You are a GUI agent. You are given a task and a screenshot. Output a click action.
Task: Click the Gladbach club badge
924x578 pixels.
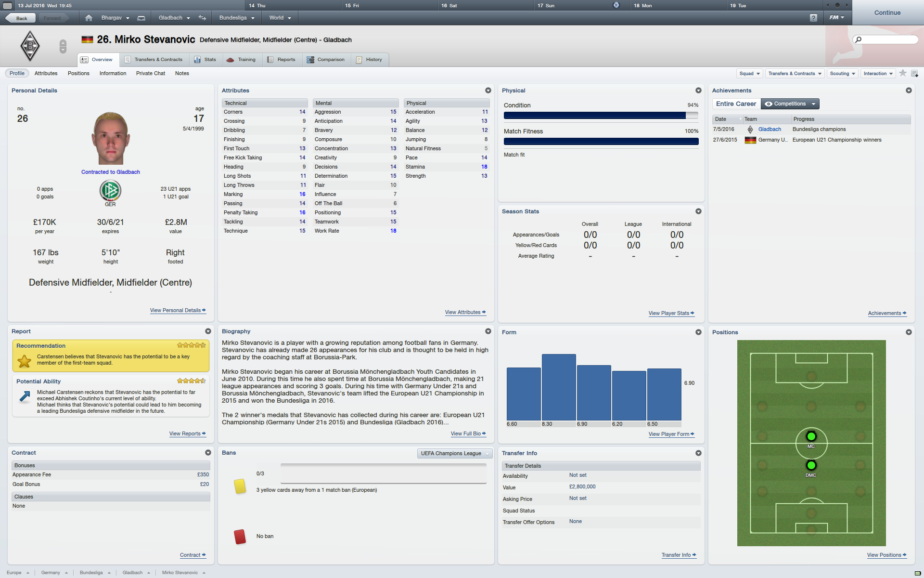[30, 46]
